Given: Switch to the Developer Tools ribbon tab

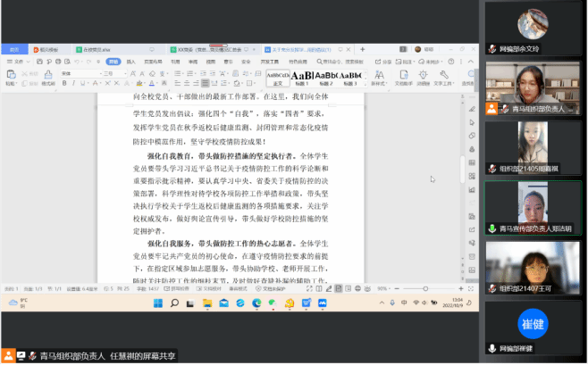Looking at the screenshot, I should (x=270, y=62).
